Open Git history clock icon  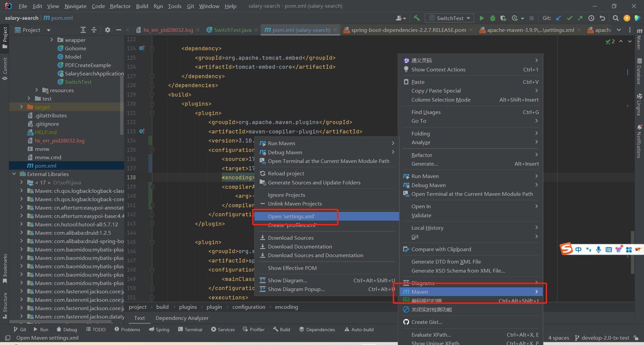click(x=591, y=18)
